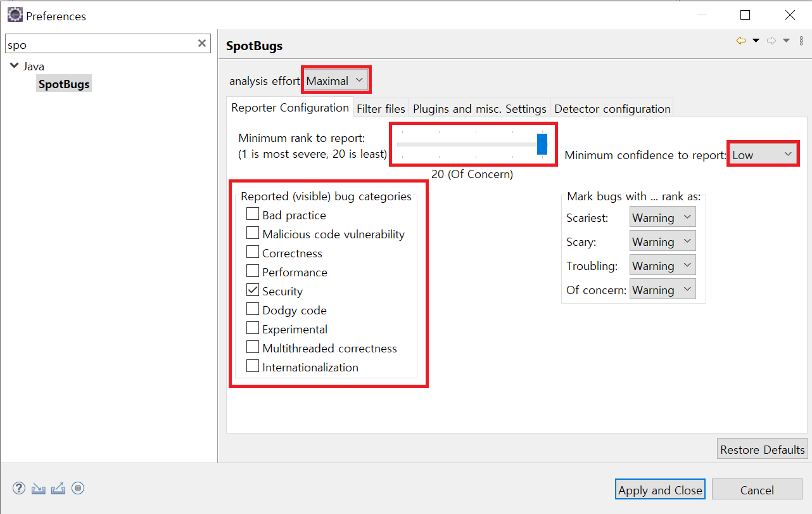This screenshot has width=812, height=514.
Task: Click the export preferences icon
Action: (58, 489)
